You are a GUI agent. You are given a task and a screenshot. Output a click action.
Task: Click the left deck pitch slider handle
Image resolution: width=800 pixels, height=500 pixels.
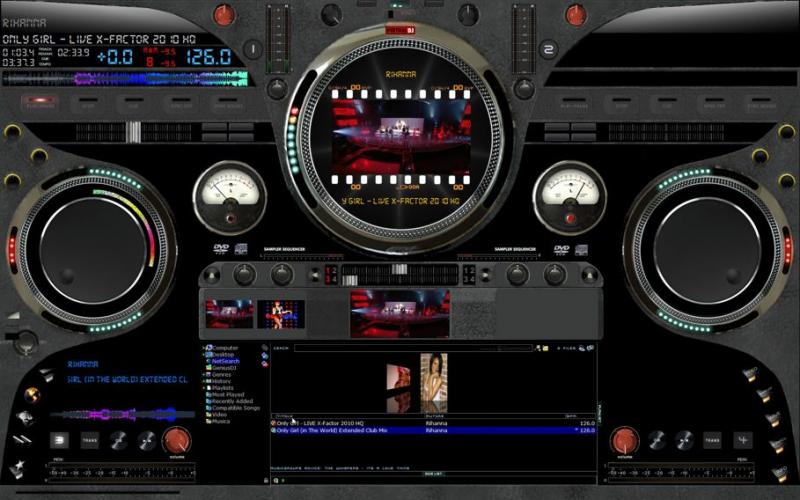point(133,132)
